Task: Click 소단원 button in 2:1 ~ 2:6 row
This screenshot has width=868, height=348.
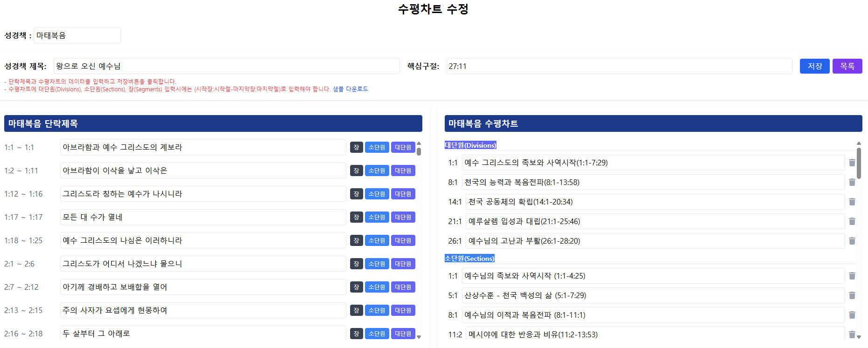Action: point(377,264)
